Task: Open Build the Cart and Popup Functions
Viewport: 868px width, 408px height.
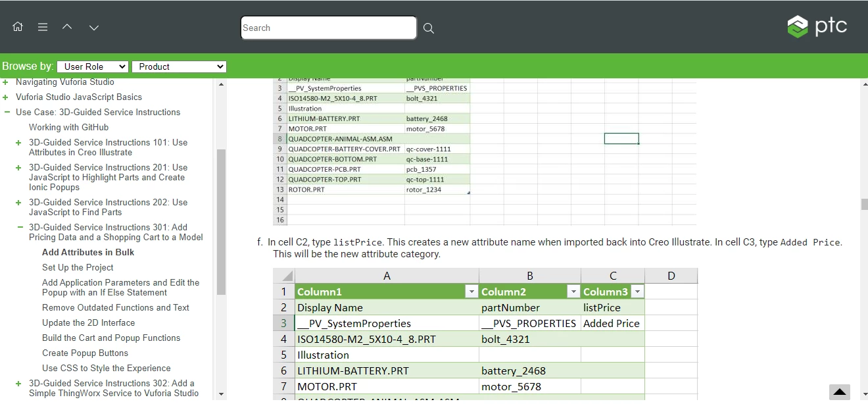Action: pos(111,338)
